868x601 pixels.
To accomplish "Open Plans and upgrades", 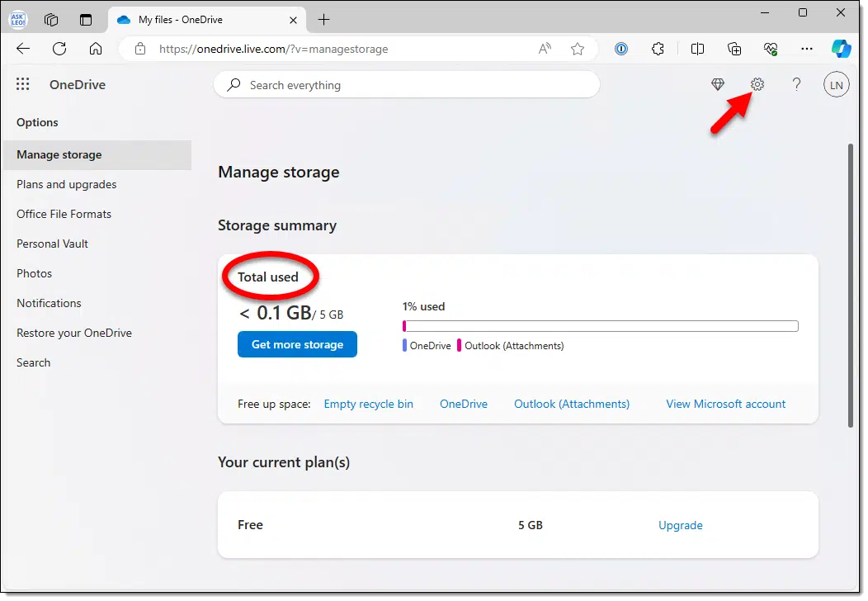I will [x=67, y=184].
